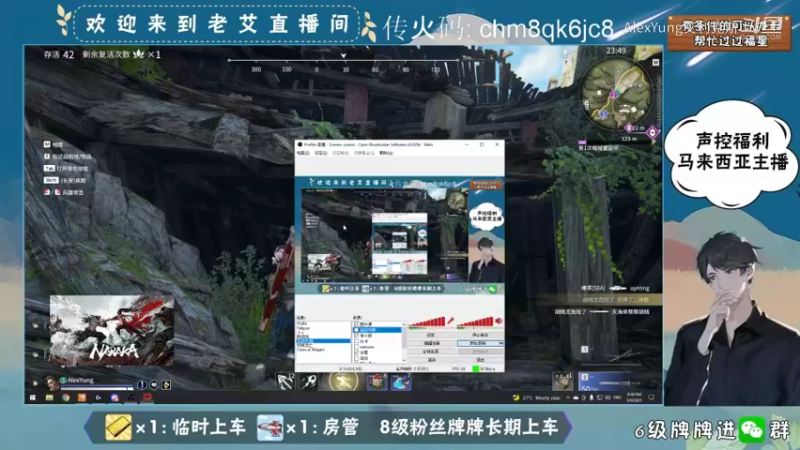The image size is (800, 450).
Task: Click the AlexYung player portrait
Action: click(52, 383)
